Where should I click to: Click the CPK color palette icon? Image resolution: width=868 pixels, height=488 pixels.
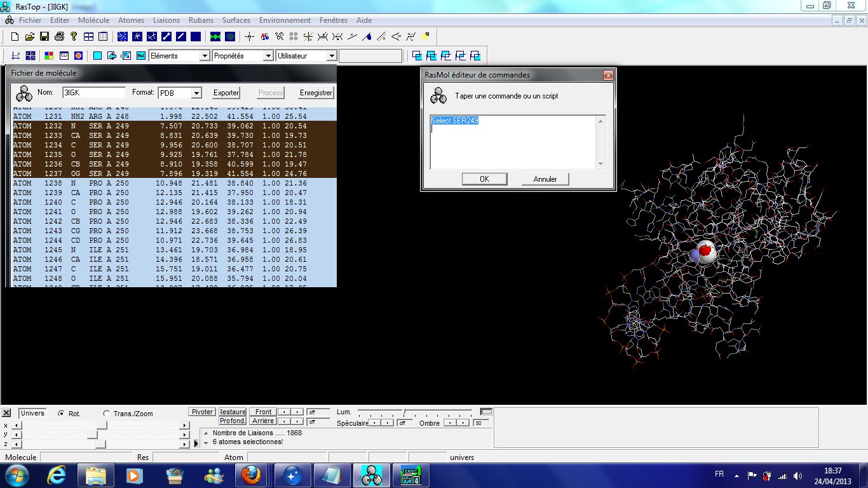pos(49,56)
